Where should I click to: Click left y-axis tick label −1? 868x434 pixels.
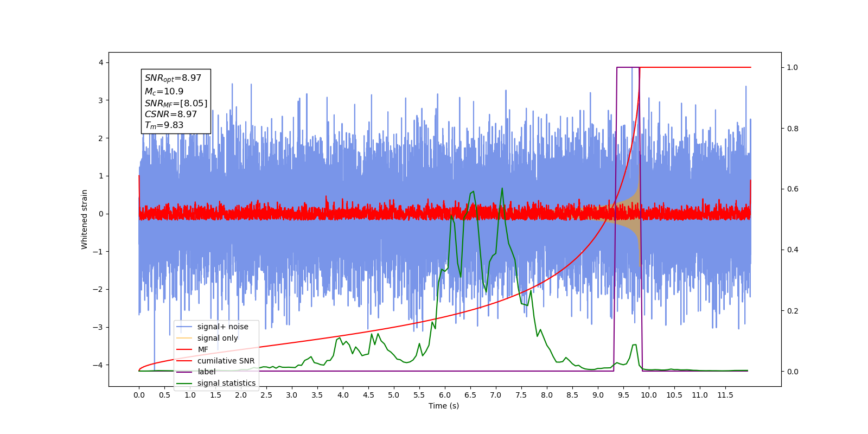click(x=98, y=252)
